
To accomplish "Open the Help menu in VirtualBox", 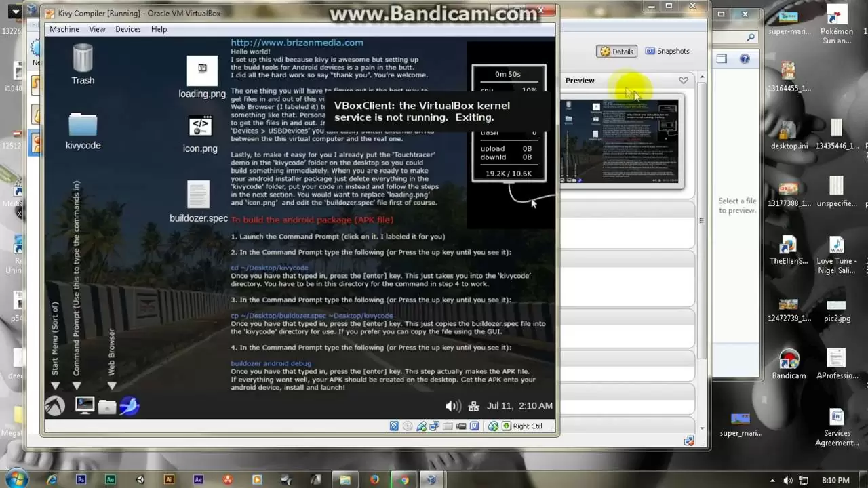I will 159,29.
